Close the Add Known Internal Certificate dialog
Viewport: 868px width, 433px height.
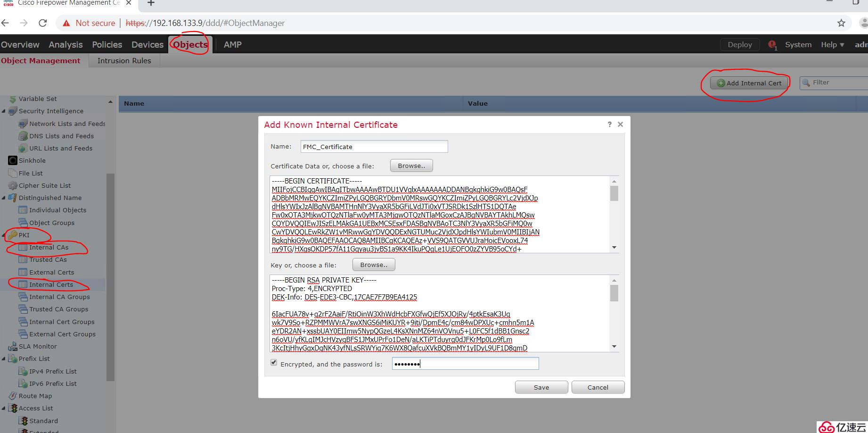click(x=620, y=125)
